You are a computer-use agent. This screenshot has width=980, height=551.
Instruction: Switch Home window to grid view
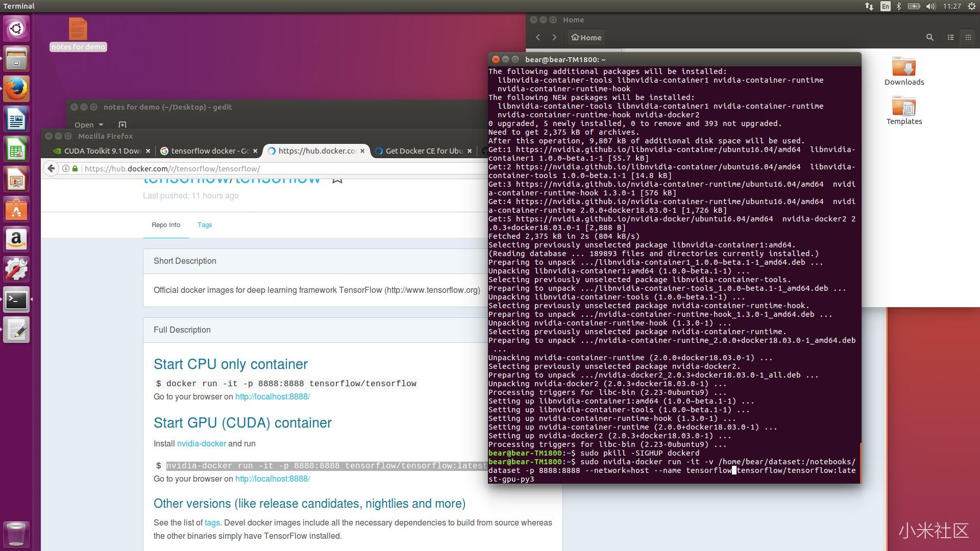coord(968,37)
